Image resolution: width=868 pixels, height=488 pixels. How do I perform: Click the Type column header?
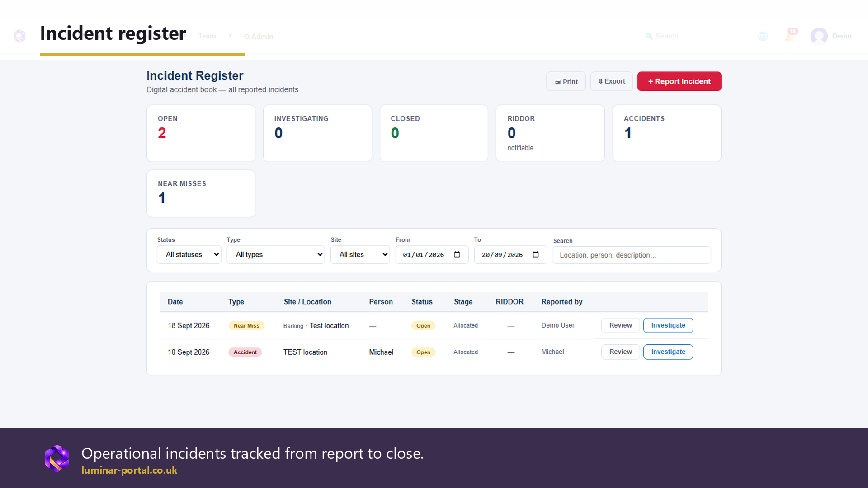tap(236, 302)
